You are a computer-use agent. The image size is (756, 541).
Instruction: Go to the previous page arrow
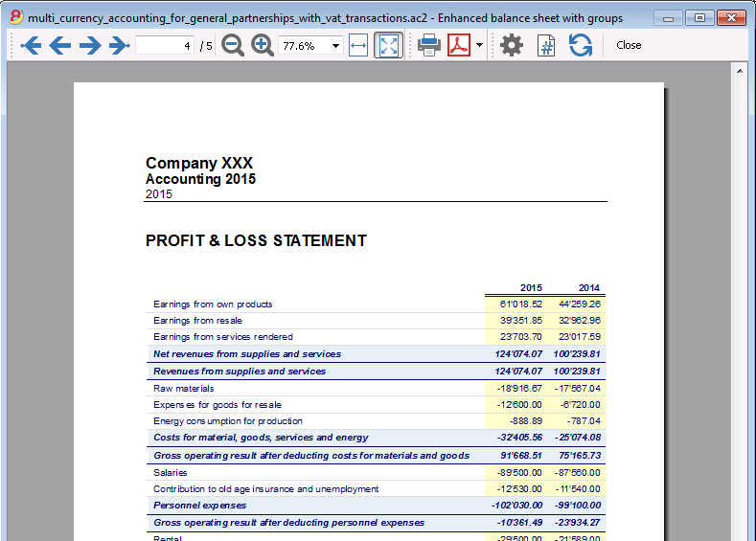(60, 46)
